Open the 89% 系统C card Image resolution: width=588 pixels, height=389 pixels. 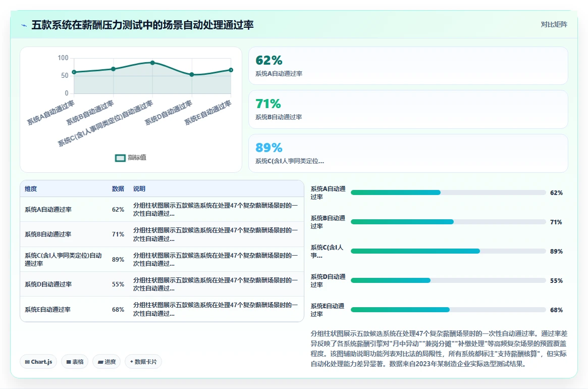coord(408,153)
